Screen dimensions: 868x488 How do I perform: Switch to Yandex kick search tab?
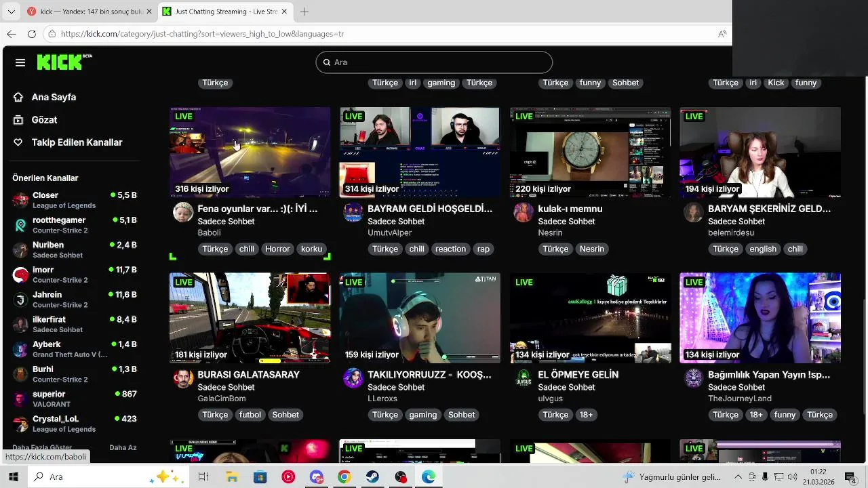pyautogui.click(x=90, y=12)
